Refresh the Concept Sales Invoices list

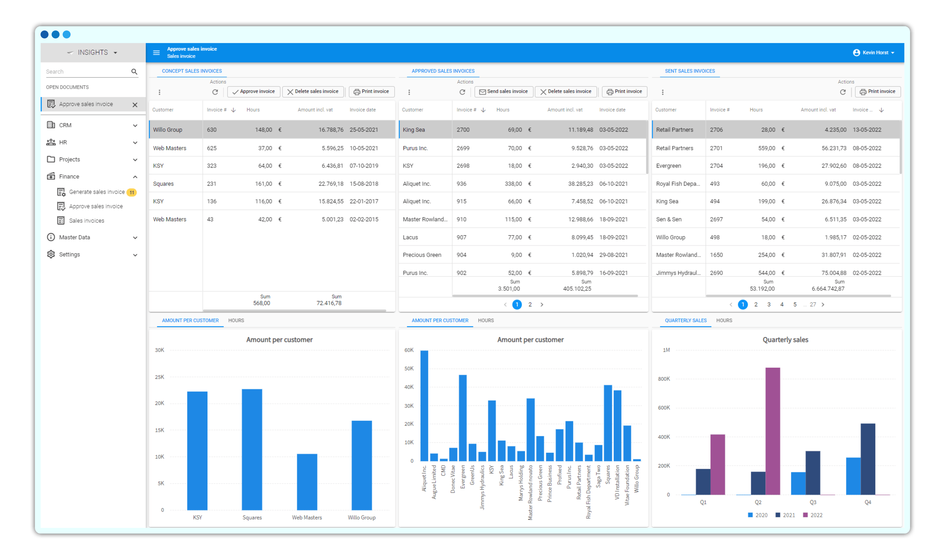coord(215,91)
